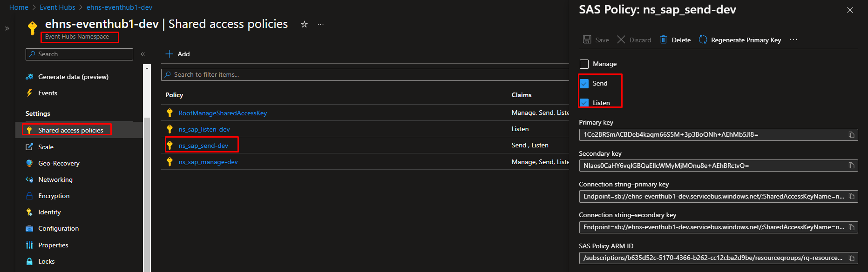Click Regenerate Primary Key label
The width and height of the screenshot is (868, 272).
point(746,40)
